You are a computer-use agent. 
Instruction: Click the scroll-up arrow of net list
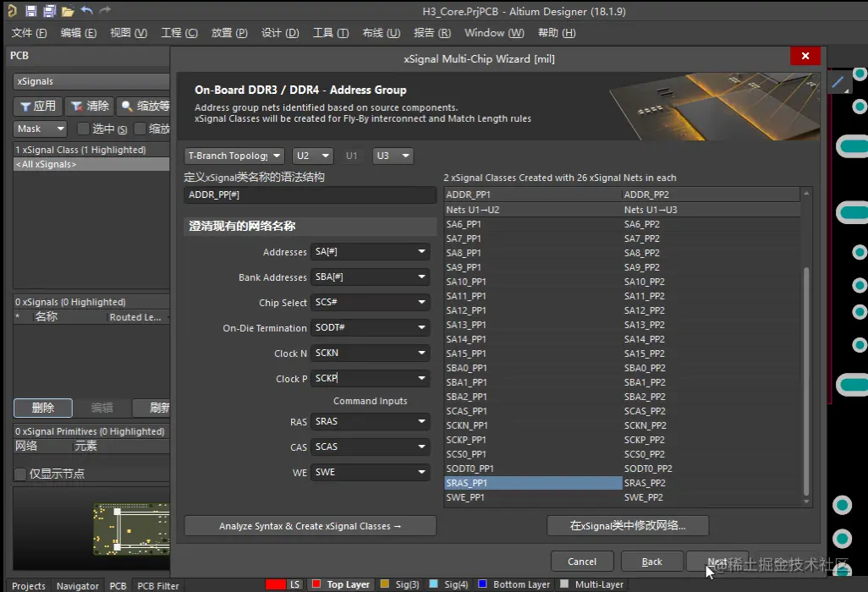click(x=806, y=193)
